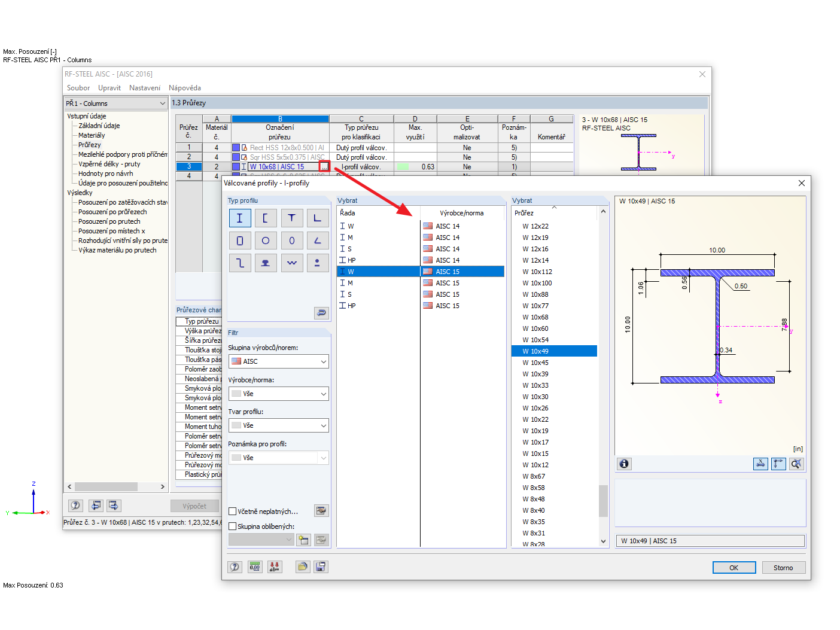Select the rail profile type button

point(266,263)
